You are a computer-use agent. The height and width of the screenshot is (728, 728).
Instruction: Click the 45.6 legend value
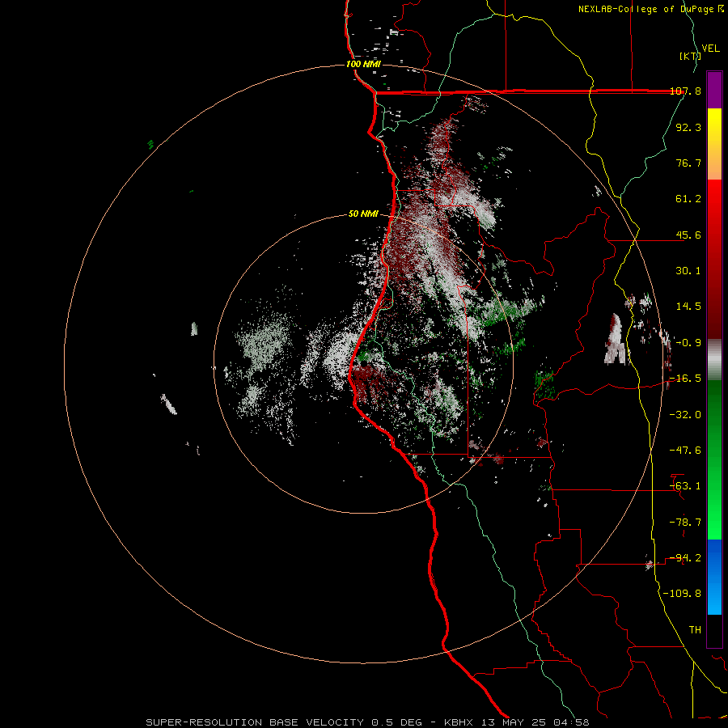tap(688, 235)
